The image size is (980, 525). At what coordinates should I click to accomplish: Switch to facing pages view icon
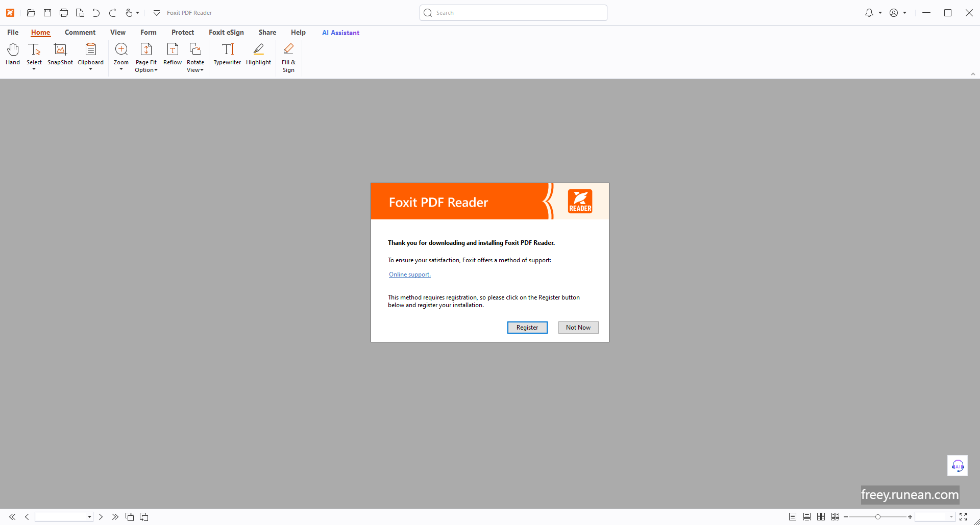pyautogui.click(x=821, y=517)
